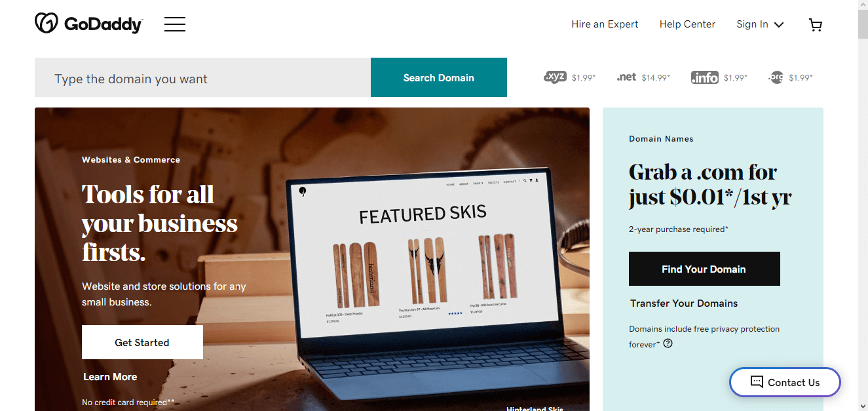Open the Contact Us chat widget
The image size is (868, 411).
785,382
